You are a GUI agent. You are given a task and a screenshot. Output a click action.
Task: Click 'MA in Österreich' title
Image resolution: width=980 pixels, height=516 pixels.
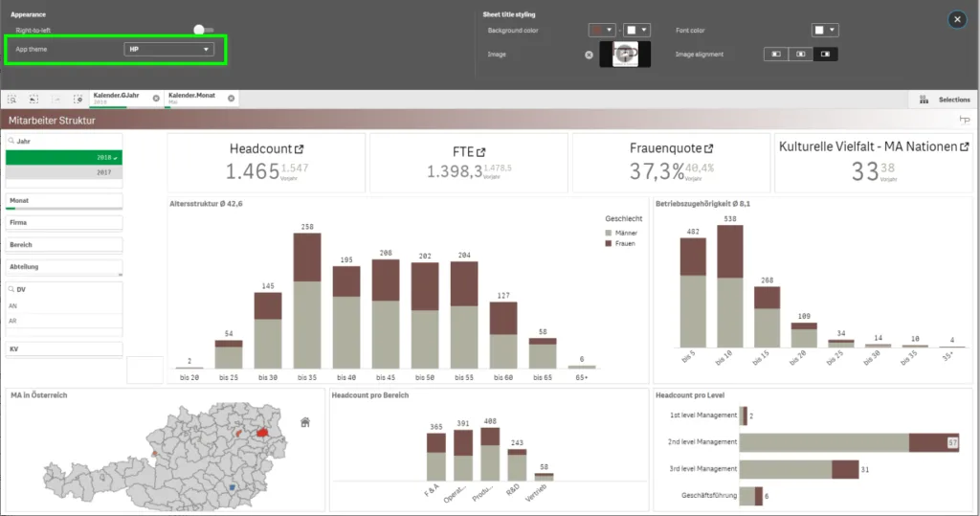(x=38, y=395)
